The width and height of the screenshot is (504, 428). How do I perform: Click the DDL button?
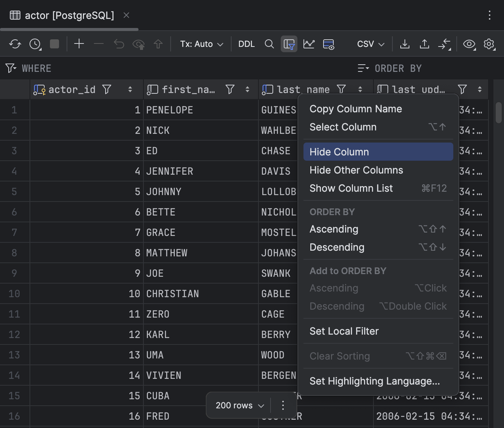(246, 44)
